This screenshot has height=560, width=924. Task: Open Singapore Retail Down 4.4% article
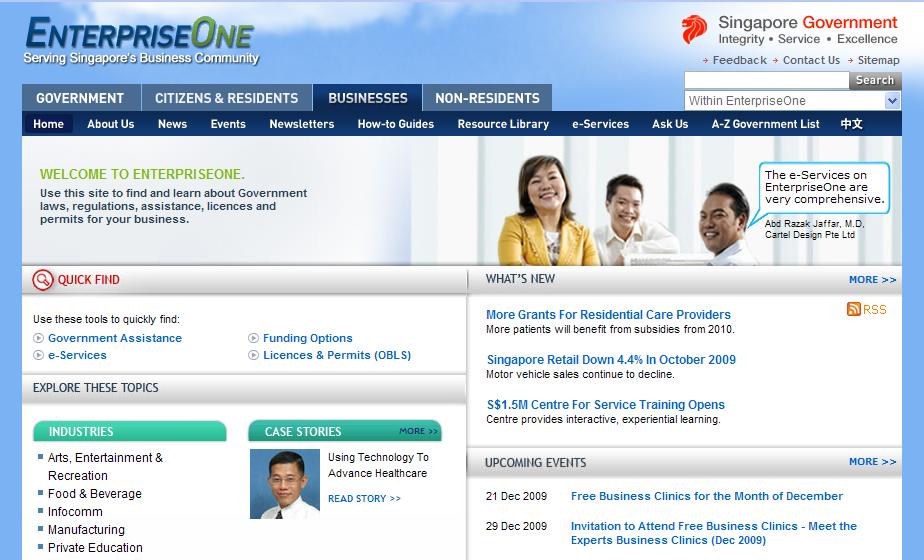click(611, 360)
